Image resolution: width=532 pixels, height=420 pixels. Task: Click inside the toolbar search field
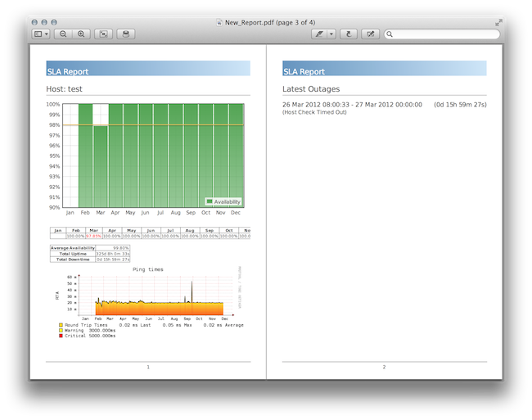tap(442, 34)
